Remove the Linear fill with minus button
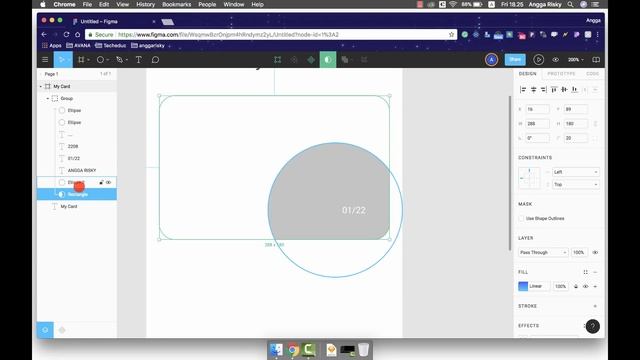 tap(595, 287)
